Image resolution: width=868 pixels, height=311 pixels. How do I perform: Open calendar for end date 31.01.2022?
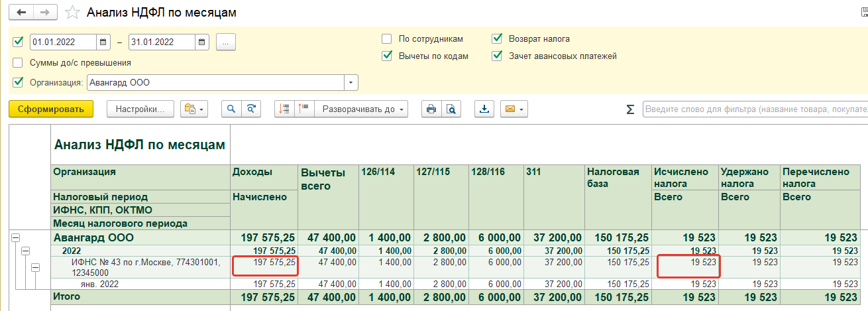click(x=201, y=42)
